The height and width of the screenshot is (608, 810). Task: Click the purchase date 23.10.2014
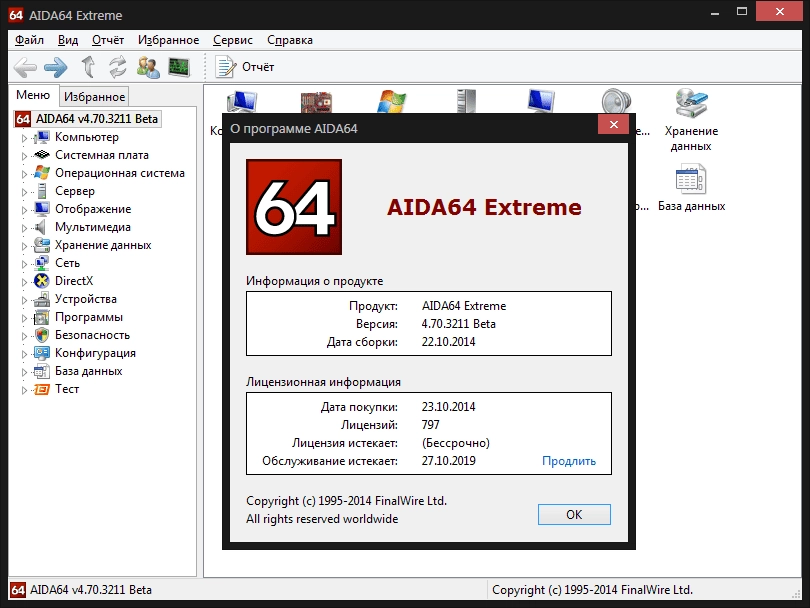click(448, 407)
